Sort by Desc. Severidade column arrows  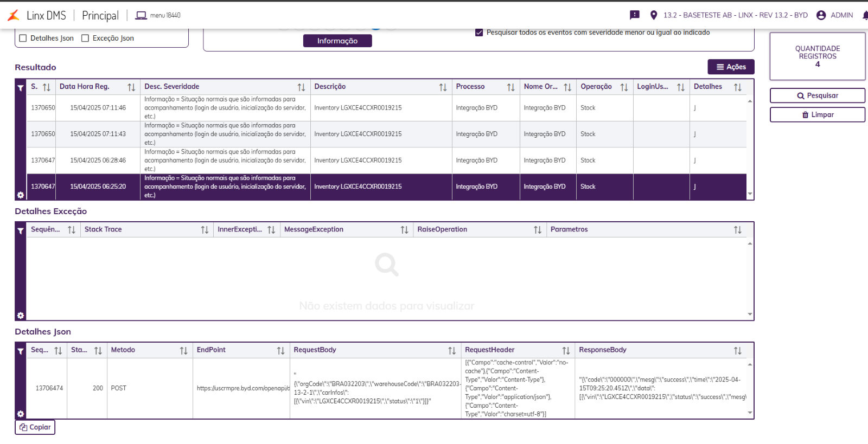[301, 87]
